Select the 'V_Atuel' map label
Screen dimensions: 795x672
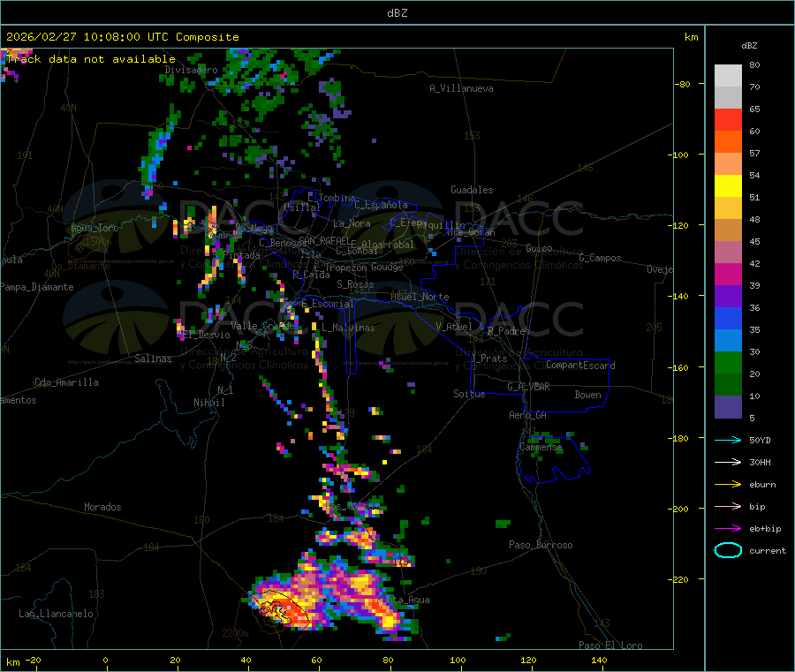454,327
